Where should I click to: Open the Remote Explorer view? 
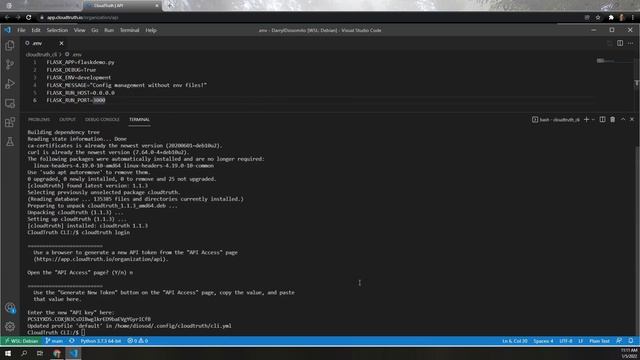[10, 103]
